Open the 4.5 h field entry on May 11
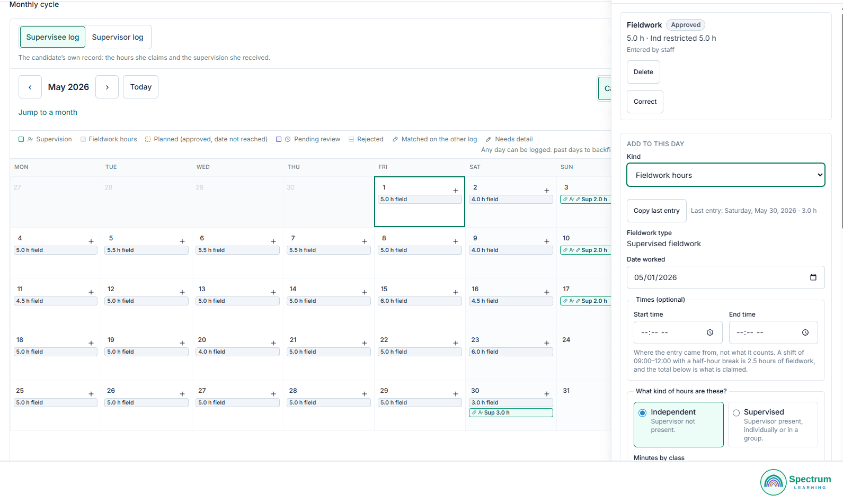 (55, 301)
